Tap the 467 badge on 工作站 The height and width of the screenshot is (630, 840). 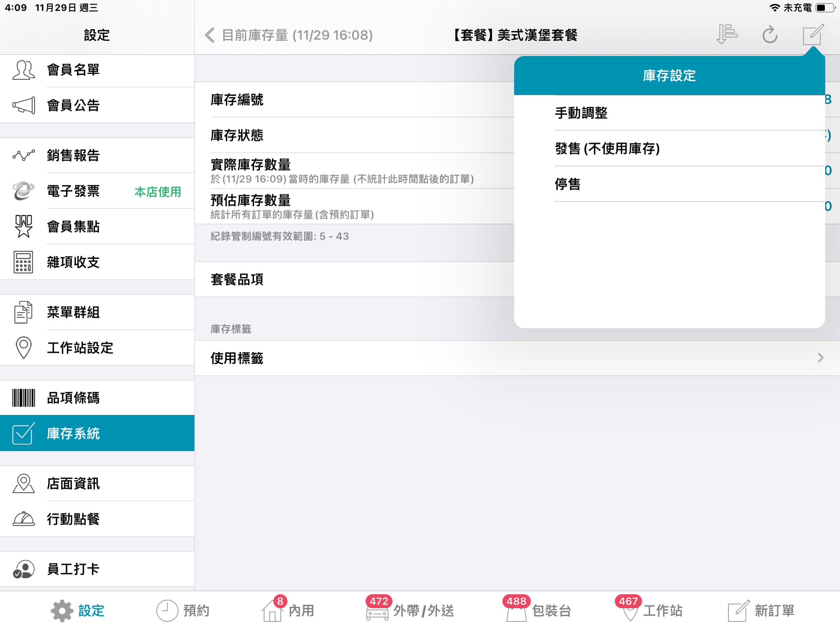[x=628, y=601]
